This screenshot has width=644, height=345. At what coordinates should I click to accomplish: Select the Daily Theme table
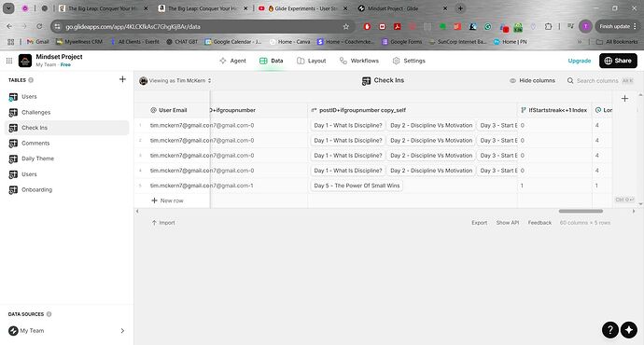(66, 159)
